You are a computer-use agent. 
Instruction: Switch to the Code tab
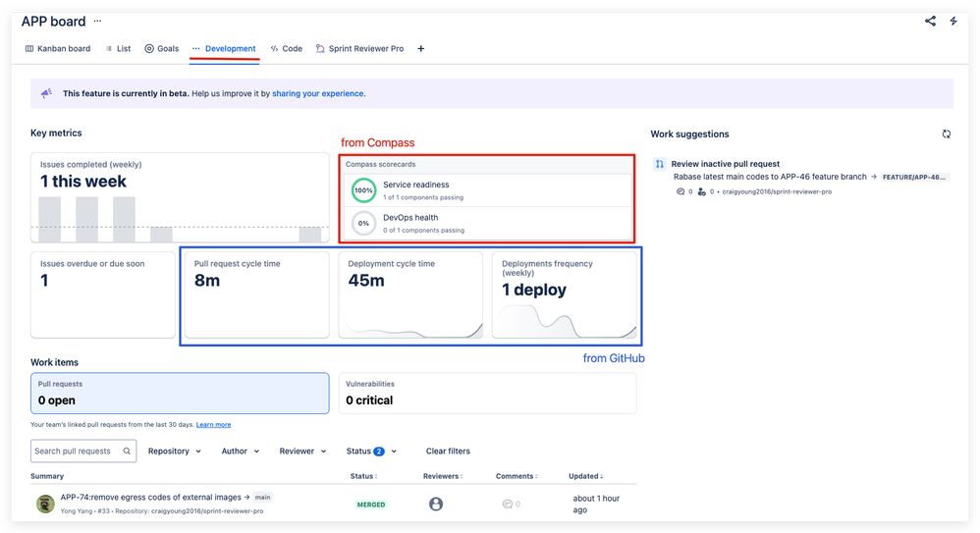pos(287,48)
